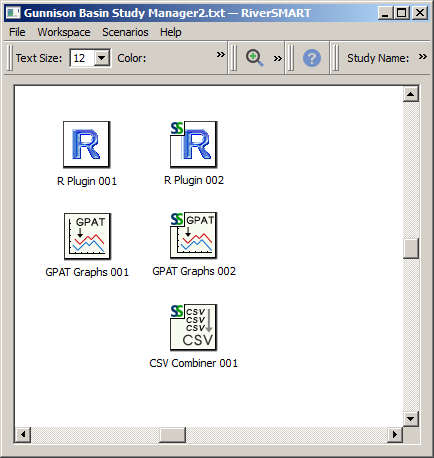Open the Text Size dropdown

102,58
